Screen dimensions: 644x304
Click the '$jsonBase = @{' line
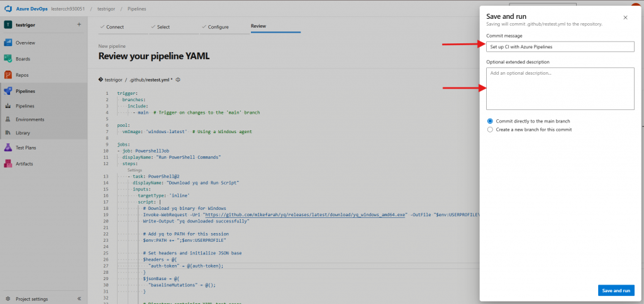[x=161, y=279]
